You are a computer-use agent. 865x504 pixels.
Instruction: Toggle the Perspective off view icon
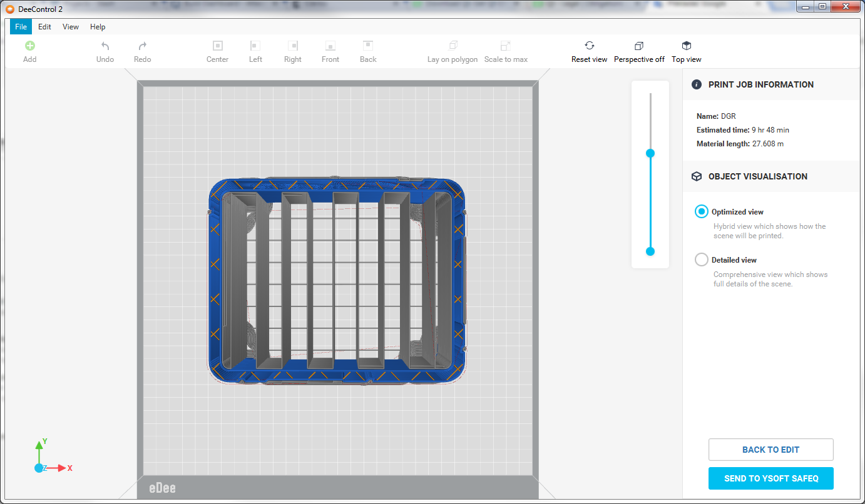click(639, 46)
